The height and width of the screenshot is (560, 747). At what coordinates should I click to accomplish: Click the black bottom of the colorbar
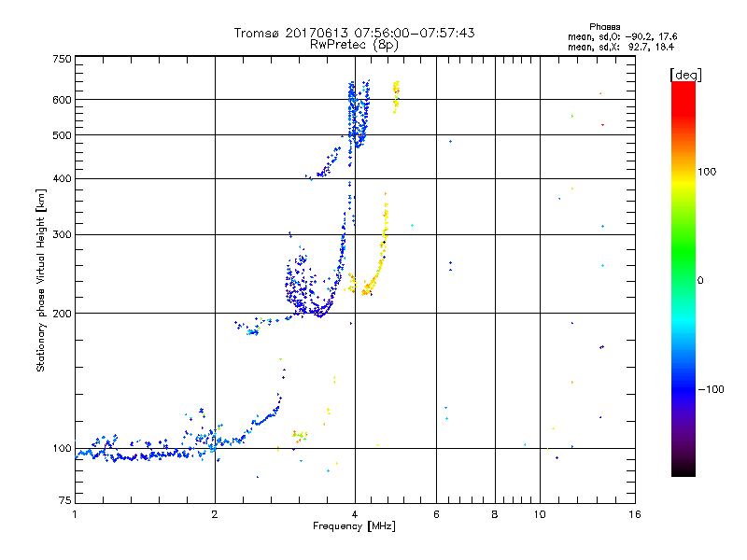683,471
